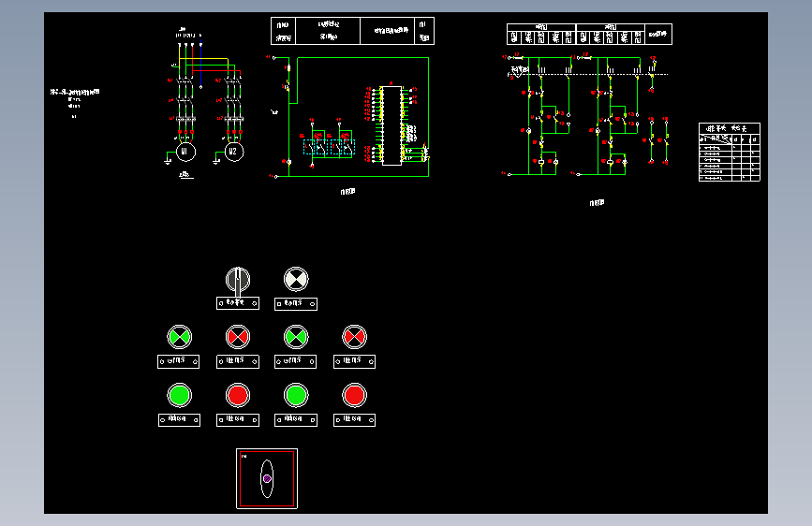Select the label plate under the white lamp

tap(296, 304)
